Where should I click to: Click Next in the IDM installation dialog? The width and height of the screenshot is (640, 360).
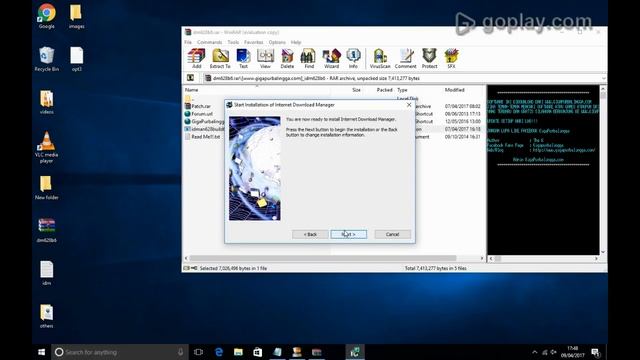(x=349, y=234)
